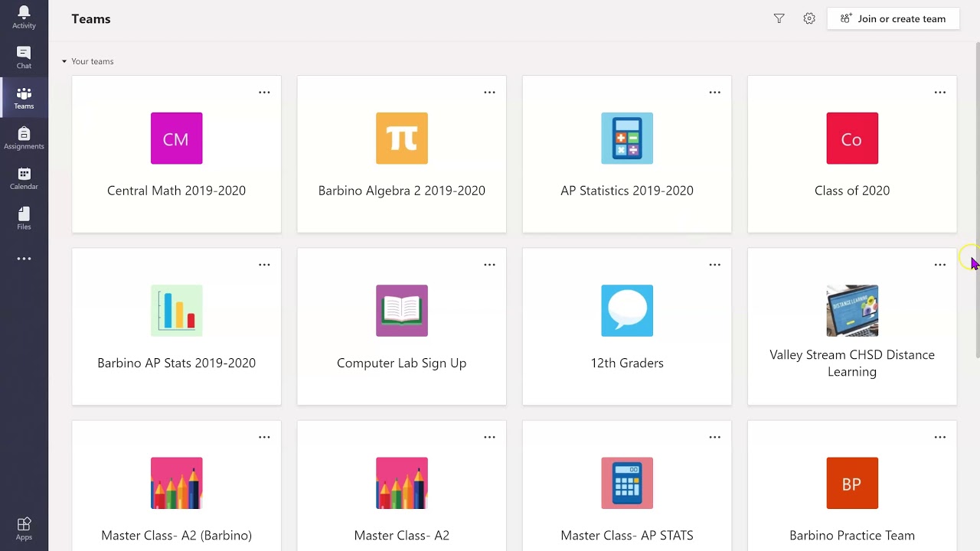The height and width of the screenshot is (551, 980).
Task: Open more options for Class of 2020
Action: [x=939, y=93]
